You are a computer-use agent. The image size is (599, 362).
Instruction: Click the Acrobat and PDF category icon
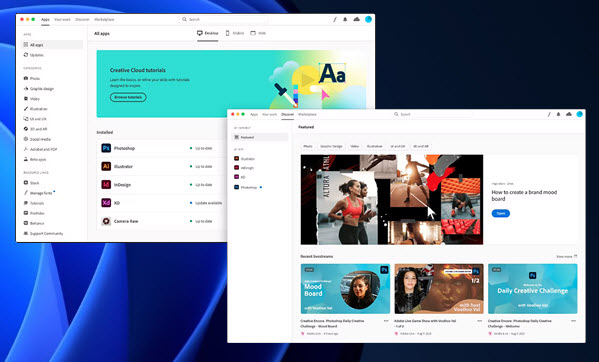(x=26, y=149)
